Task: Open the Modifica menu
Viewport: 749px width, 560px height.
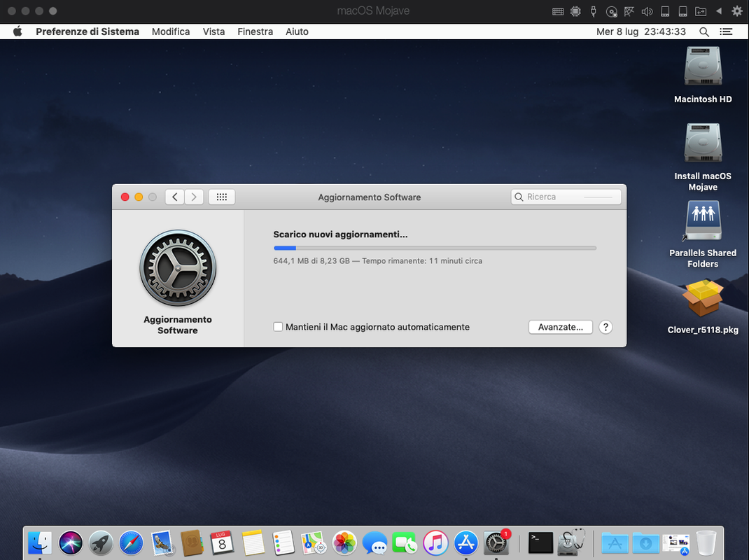Action: tap(171, 31)
